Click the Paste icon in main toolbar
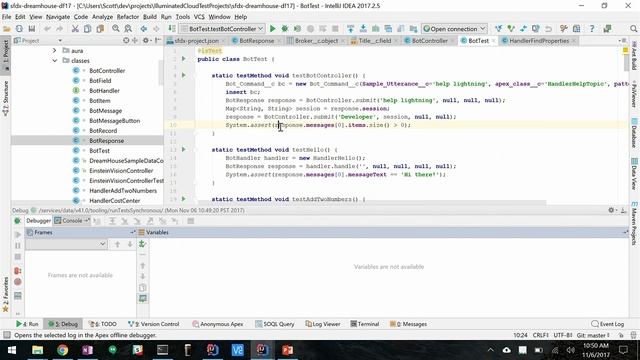 [100, 29]
